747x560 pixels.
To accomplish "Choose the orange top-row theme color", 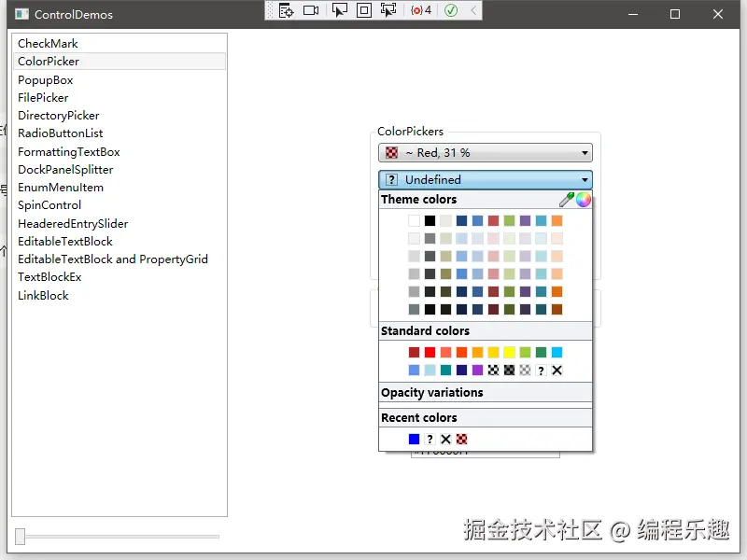I will pyautogui.click(x=557, y=220).
